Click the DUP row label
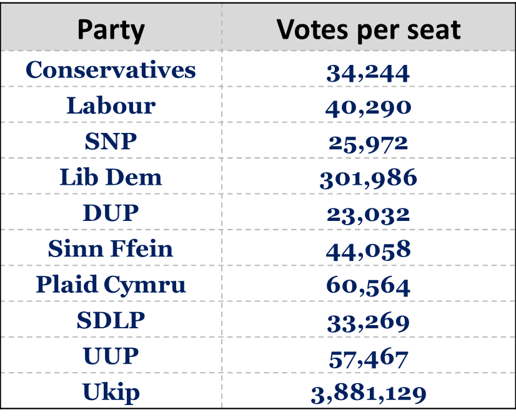This screenshot has width=516, height=420. tap(111, 213)
